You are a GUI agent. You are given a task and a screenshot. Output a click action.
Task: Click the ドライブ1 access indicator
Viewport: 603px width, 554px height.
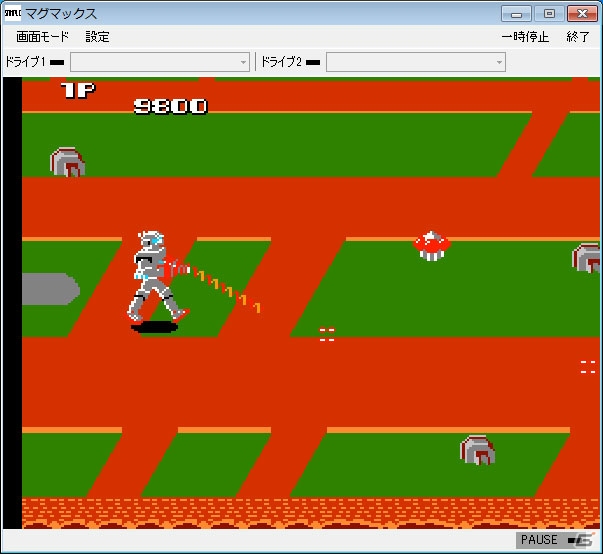point(57,62)
